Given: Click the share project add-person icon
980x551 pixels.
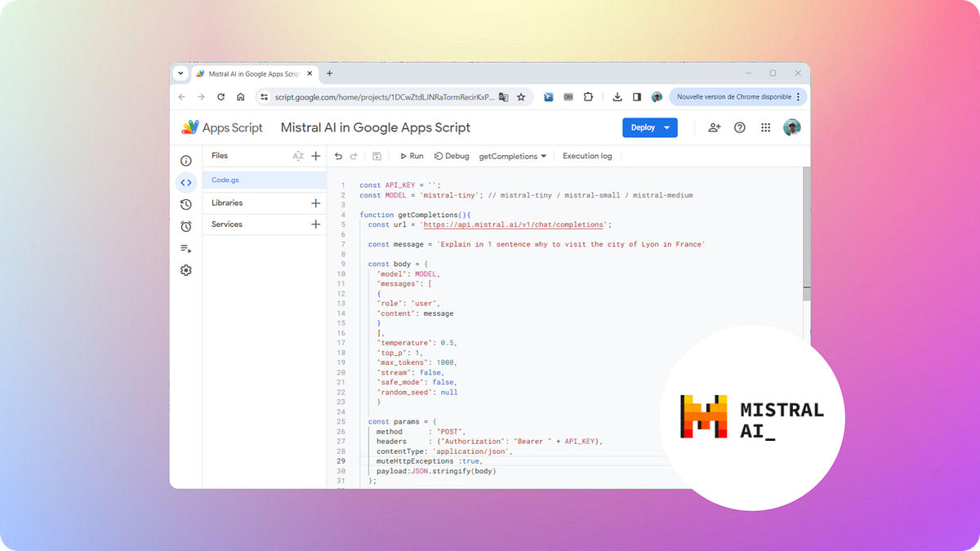Looking at the screenshot, I should pyautogui.click(x=715, y=127).
